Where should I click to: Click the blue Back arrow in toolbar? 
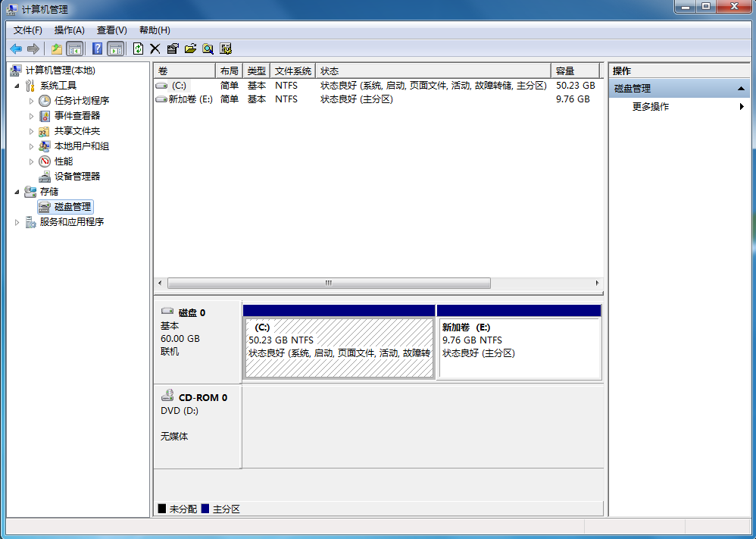click(x=16, y=49)
